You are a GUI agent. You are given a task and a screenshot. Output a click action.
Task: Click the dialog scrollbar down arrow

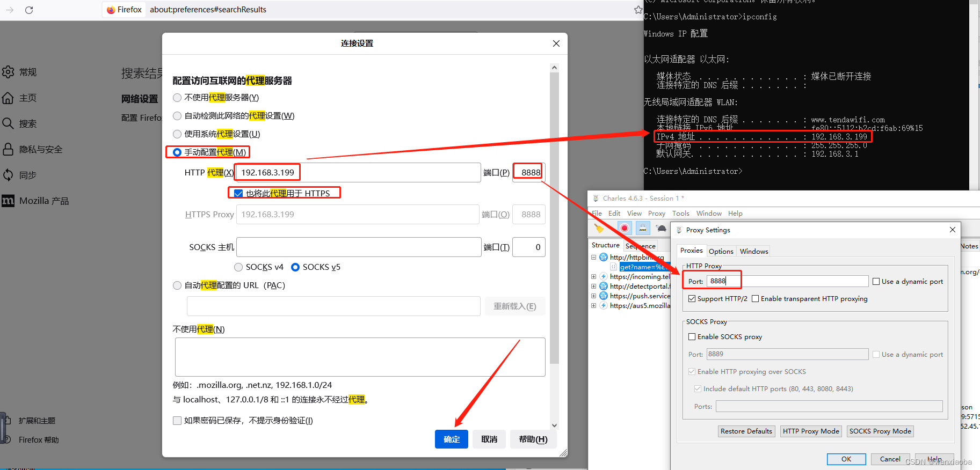[555, 425]
